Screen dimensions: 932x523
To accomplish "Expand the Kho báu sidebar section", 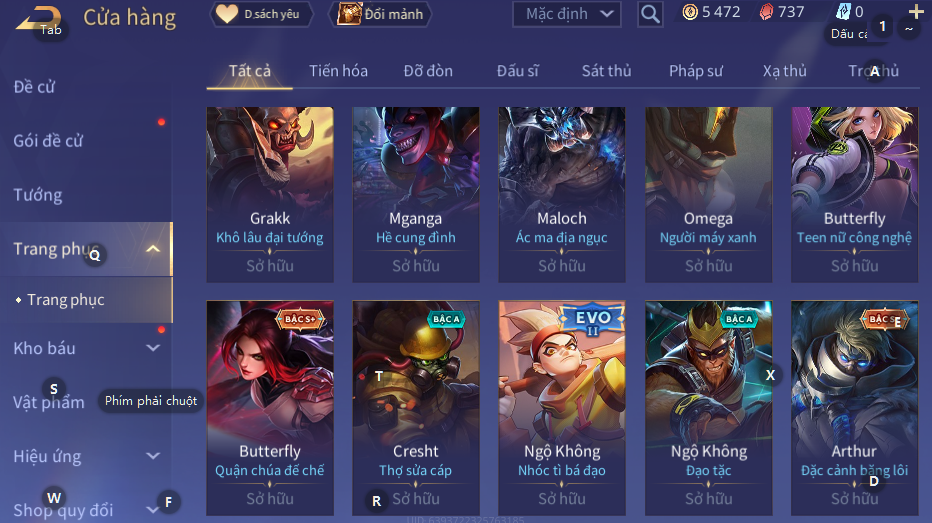I will [x=153, y=348].
